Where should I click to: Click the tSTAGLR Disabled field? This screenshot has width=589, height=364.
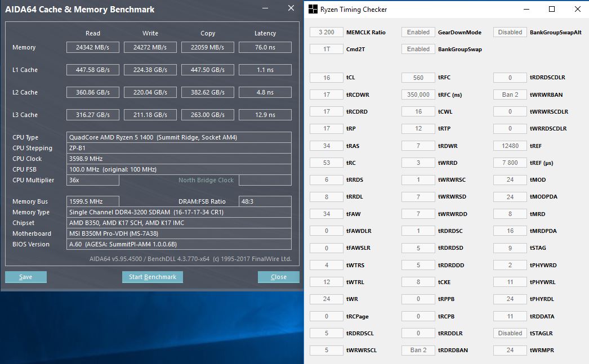(510, 333)
